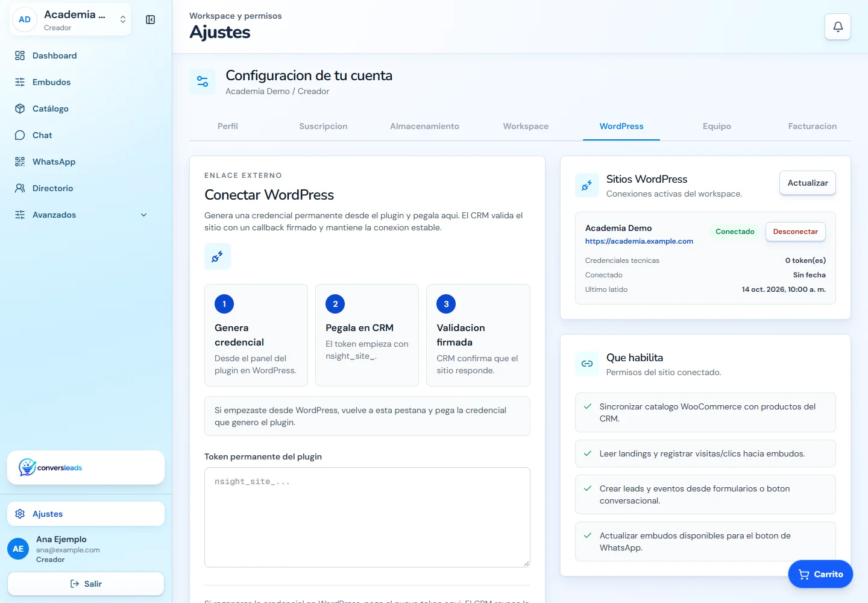Focus the permanent plugin token field
This screenshot has height=603, width=868.
tap(367, 517)
